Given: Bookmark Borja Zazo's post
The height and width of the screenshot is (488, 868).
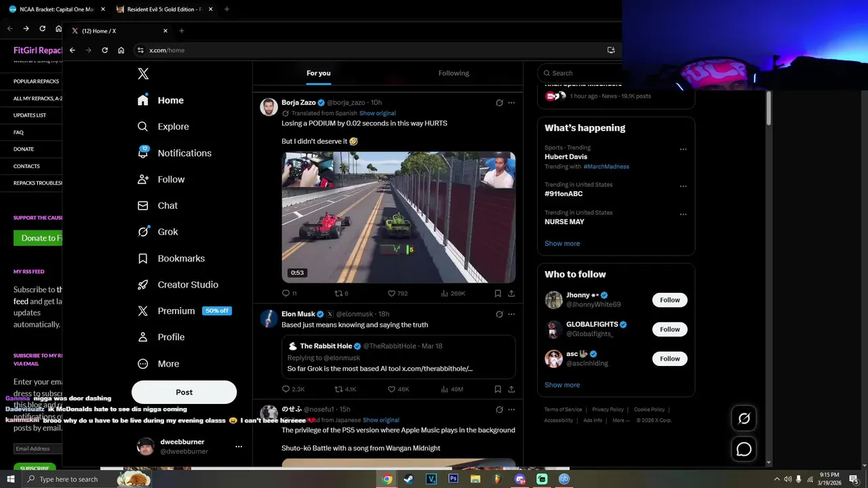Looking at the screenshot, I should tap(498, 293).
